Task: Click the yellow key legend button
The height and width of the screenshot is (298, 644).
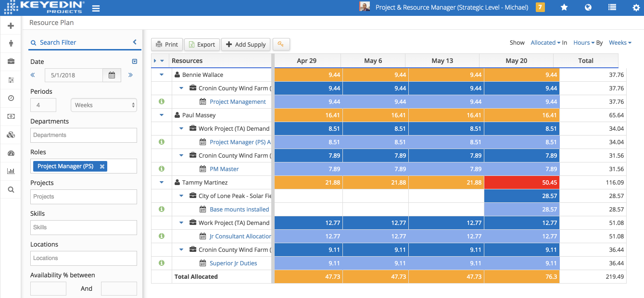Action: [281, 44]
